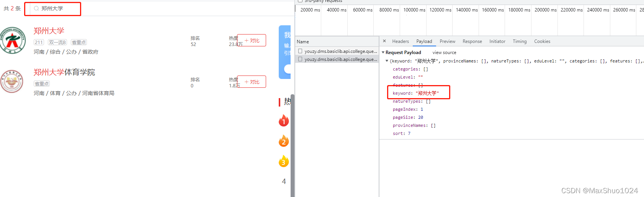Click the pageIndex: 1 payload line
The image size is (644, 197).
[x=408, y=109]
